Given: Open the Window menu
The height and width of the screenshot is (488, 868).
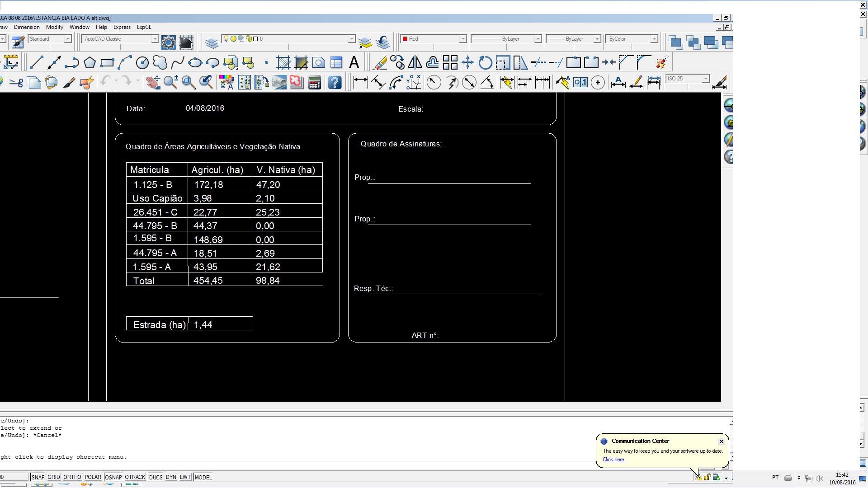Looking at the screenshot, I should click(80, 27).
